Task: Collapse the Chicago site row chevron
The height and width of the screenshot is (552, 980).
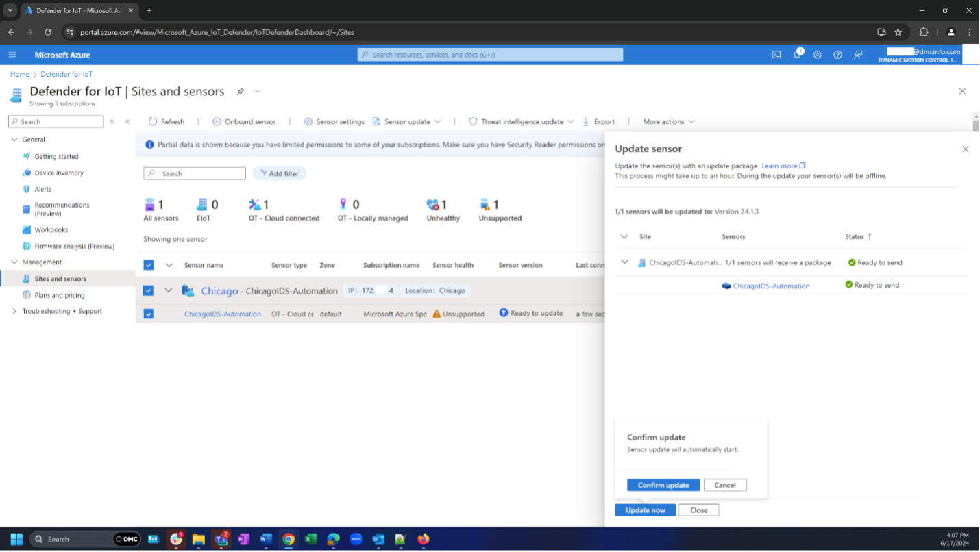Action: tap(169, 290)
